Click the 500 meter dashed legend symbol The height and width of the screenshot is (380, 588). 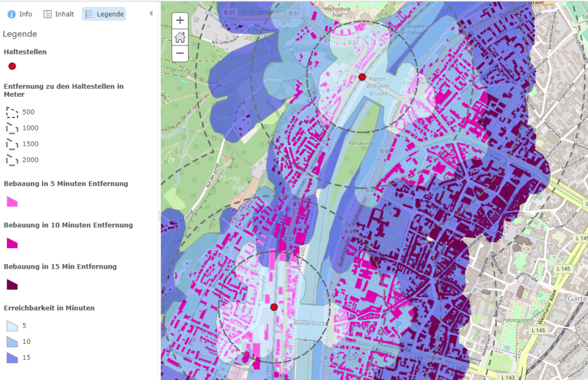tap(12, 112)
